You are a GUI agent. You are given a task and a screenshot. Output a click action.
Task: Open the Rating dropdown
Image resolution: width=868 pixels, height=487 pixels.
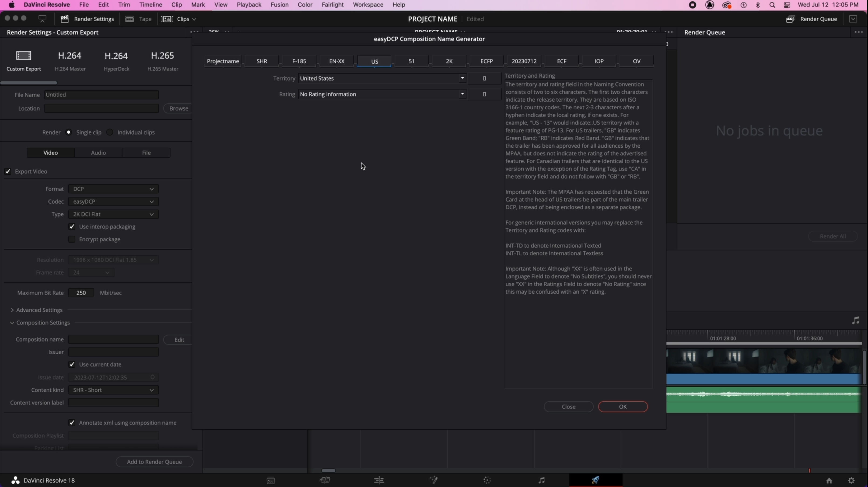click(382, 94)
